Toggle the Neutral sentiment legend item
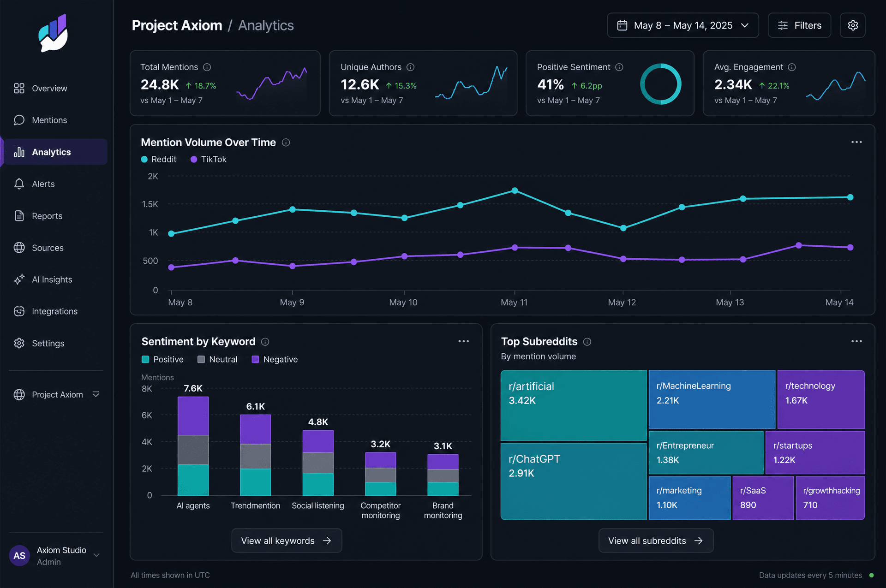The image size is (886, 588). tap(217, 359)
